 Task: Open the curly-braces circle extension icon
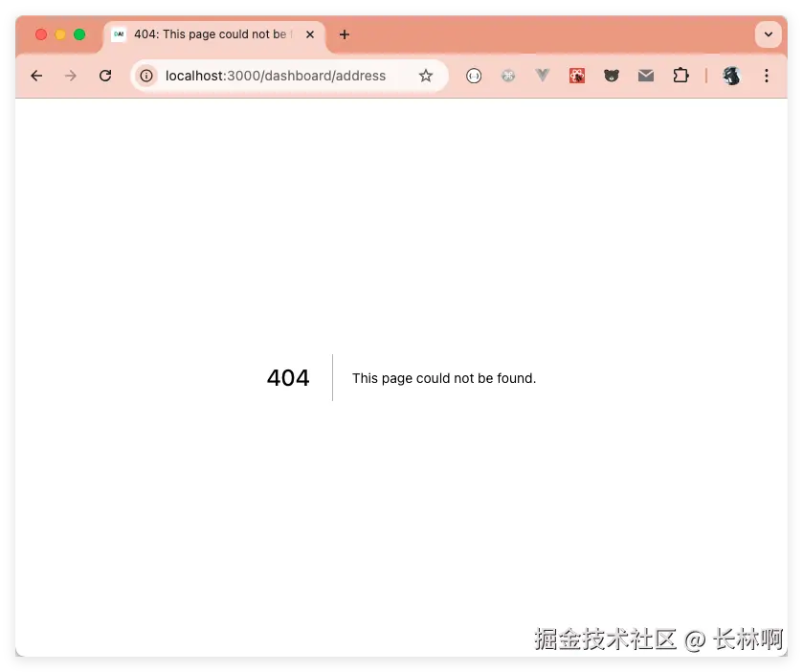(474, 76)
